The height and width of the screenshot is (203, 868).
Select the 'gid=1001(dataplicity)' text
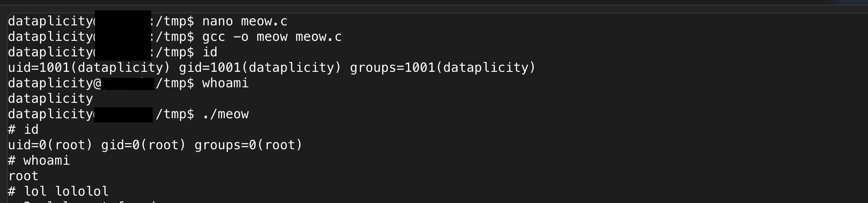tap(260, 68)
